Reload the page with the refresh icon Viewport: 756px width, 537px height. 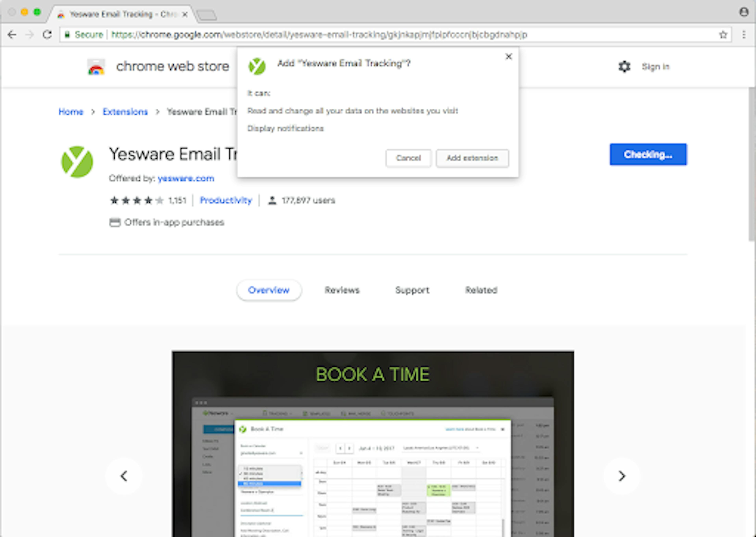click(47, 34)
